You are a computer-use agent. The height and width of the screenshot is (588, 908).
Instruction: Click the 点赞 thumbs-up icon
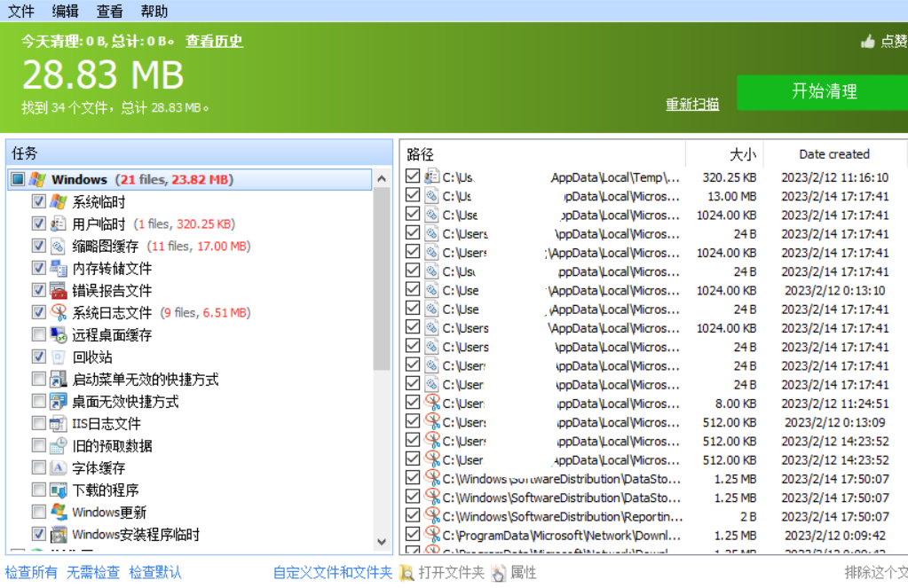pos(868,42)
